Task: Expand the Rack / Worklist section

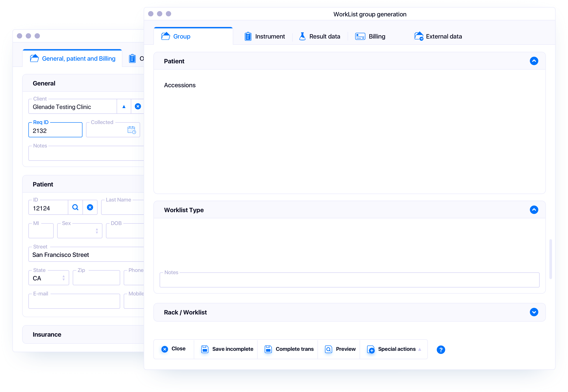Action: (x=534, y=312)
